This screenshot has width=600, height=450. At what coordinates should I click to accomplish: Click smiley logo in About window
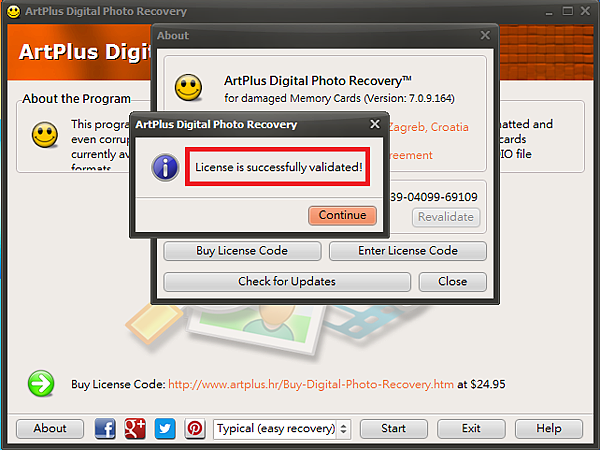188,88
